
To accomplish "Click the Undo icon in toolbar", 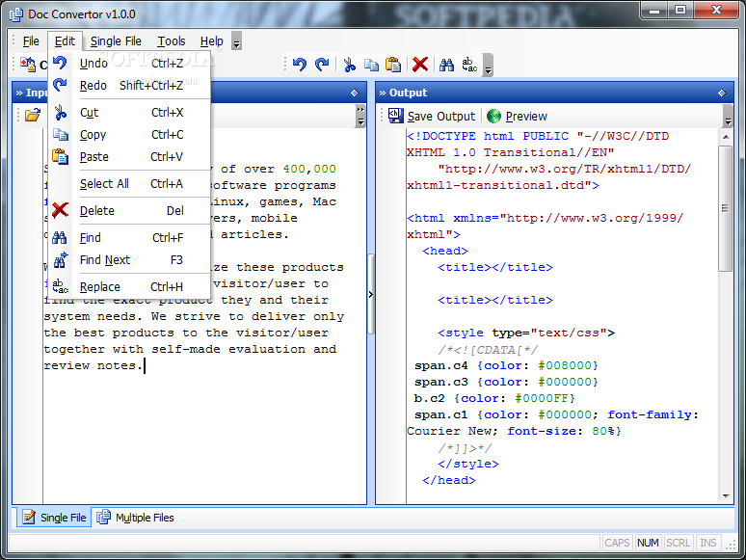I will pos(300,65).
